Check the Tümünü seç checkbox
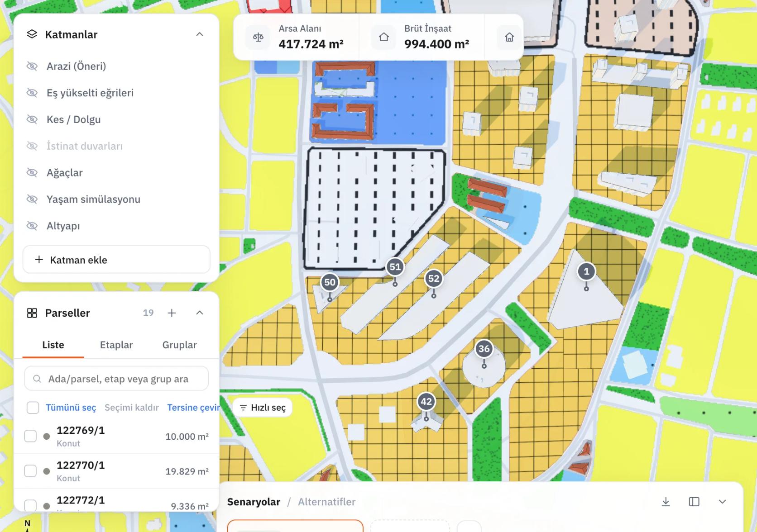Image resolution: width=757 pixels, height=532 pixels. (x=33, y=408)
